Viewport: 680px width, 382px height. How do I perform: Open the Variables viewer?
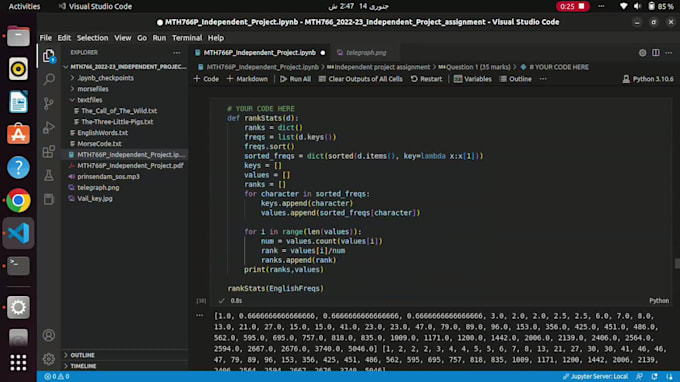tap(473, 79)
